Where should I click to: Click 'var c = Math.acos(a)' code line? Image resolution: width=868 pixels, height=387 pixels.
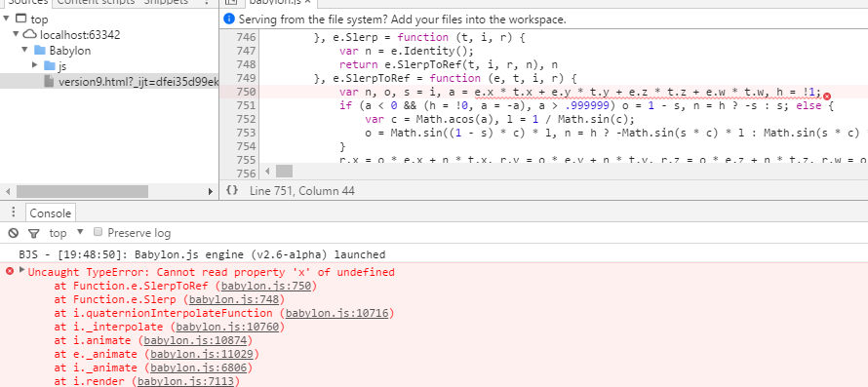click(500, 119)
